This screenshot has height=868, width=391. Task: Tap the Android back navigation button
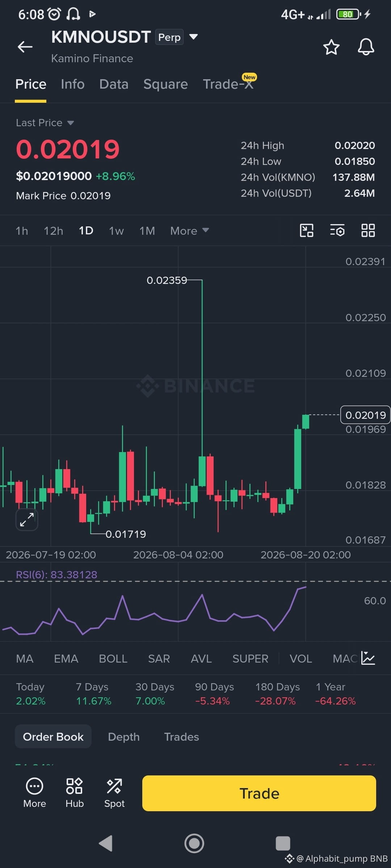pos(106,843)
